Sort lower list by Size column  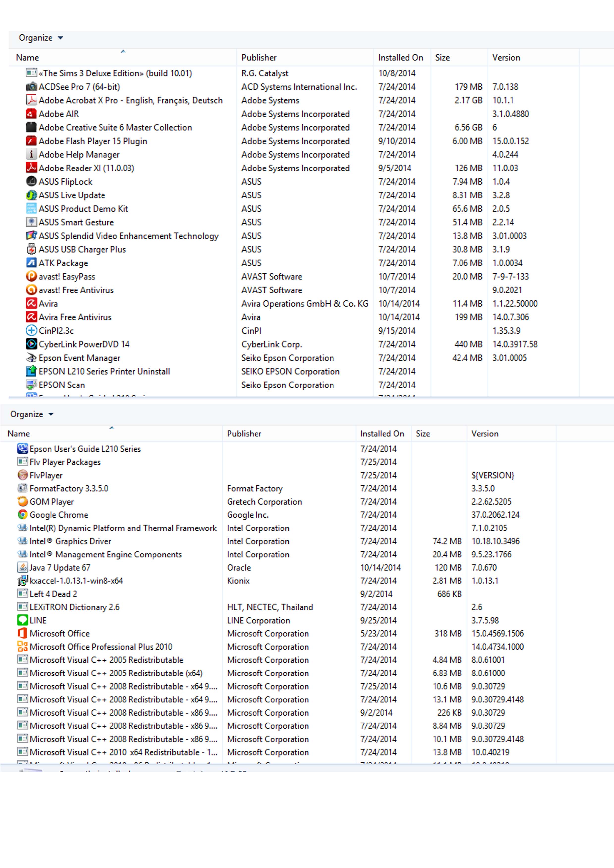pos(439,434)
